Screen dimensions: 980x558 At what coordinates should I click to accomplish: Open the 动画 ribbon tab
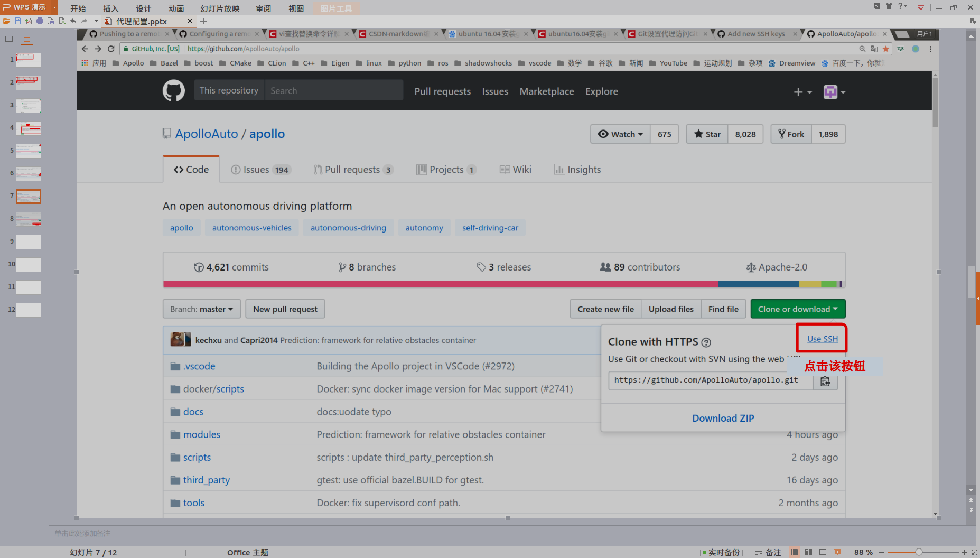pos(176,8)
